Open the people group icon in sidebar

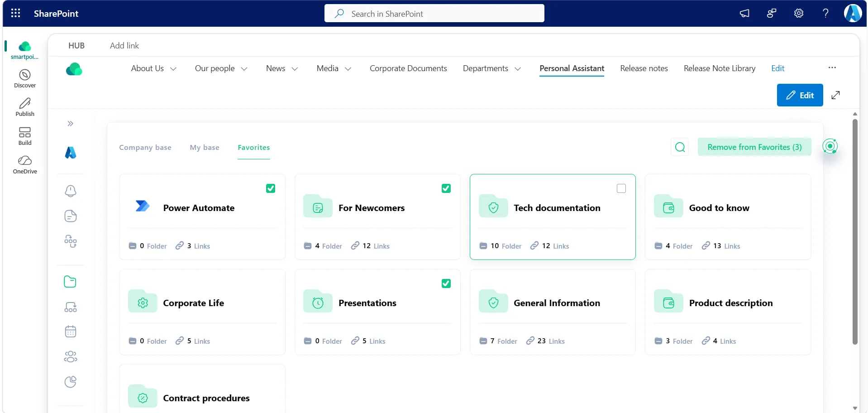pos(71,357)
